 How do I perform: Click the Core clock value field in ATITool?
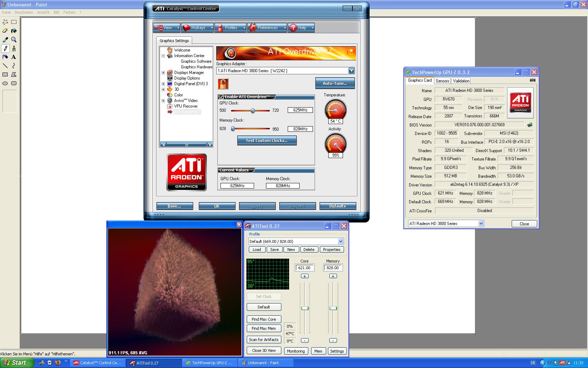click(x=304, y=268)
